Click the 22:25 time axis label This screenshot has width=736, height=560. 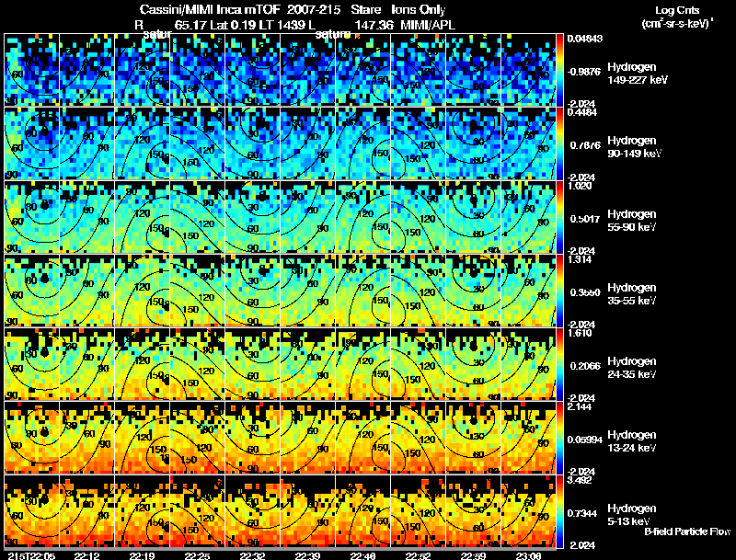coord(197,555)
